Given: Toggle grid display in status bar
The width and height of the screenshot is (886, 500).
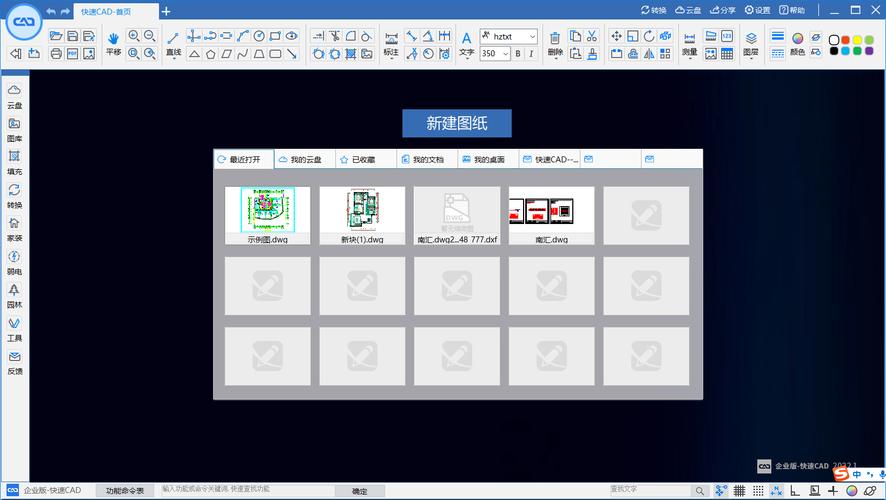Looking at the screenshot, I should [x=739, y=490].
